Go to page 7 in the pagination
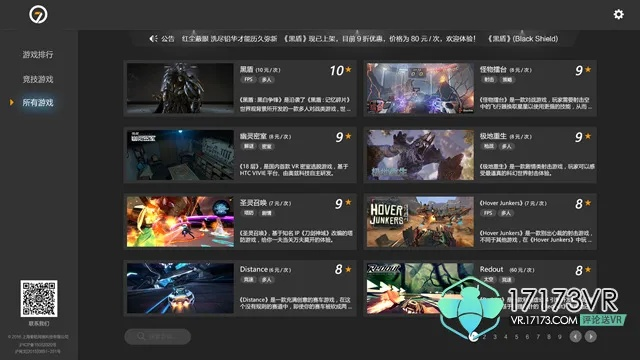The width and height of the screenshot is (640, 360). point(538,337)
